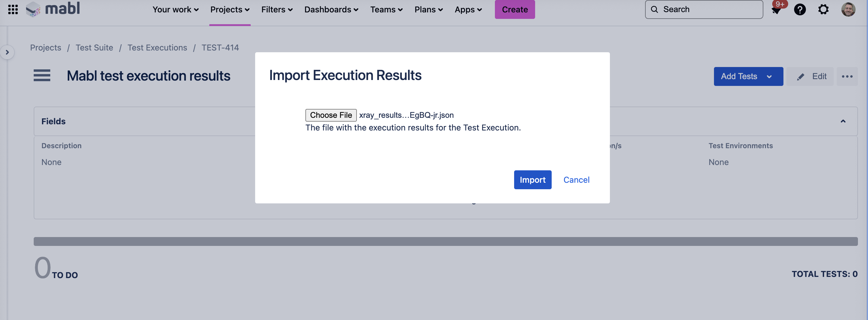This screenshot has height=320, width=868.
Task: Click the hamburger menu icon beside the title
Action: [x=42, y=75]
